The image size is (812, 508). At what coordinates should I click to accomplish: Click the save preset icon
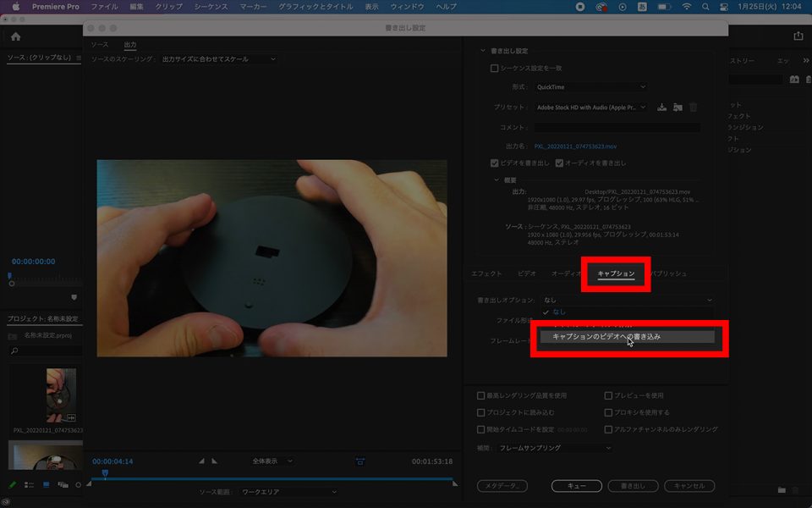(x=662, y=108)
